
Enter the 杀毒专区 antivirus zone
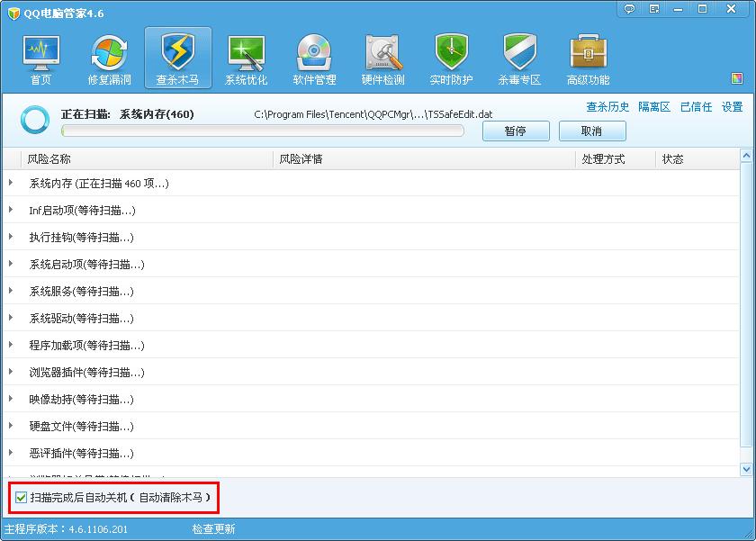518,57
